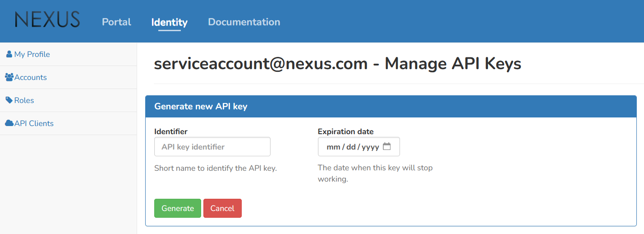
Task: Open the My Profile sidebar link
Action: 32,54
